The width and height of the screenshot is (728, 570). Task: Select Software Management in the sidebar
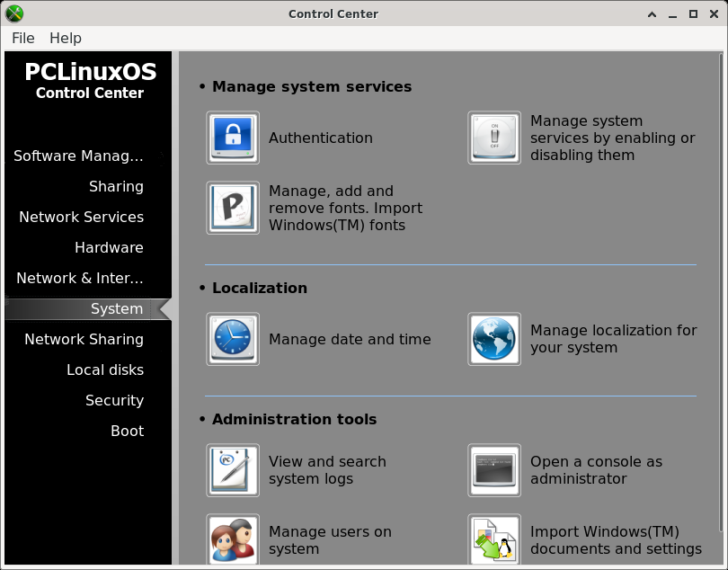pos(78,156)
